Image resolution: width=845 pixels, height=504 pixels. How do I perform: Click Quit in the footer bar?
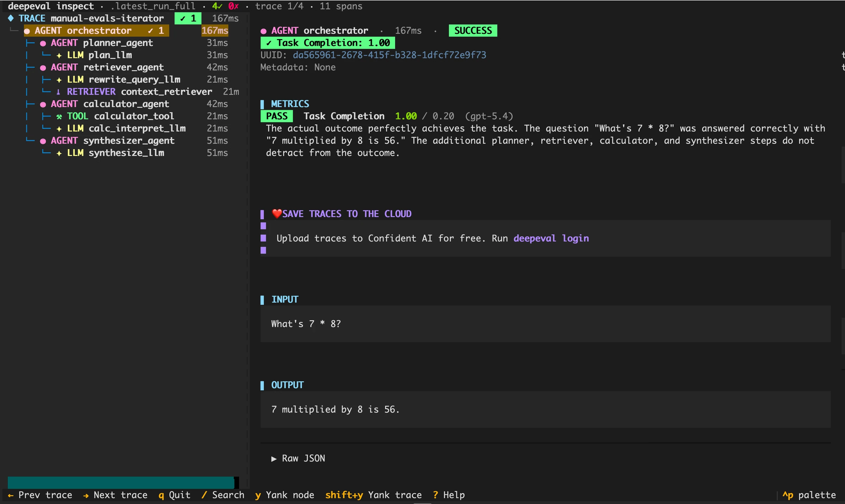(x=175, y=495)
